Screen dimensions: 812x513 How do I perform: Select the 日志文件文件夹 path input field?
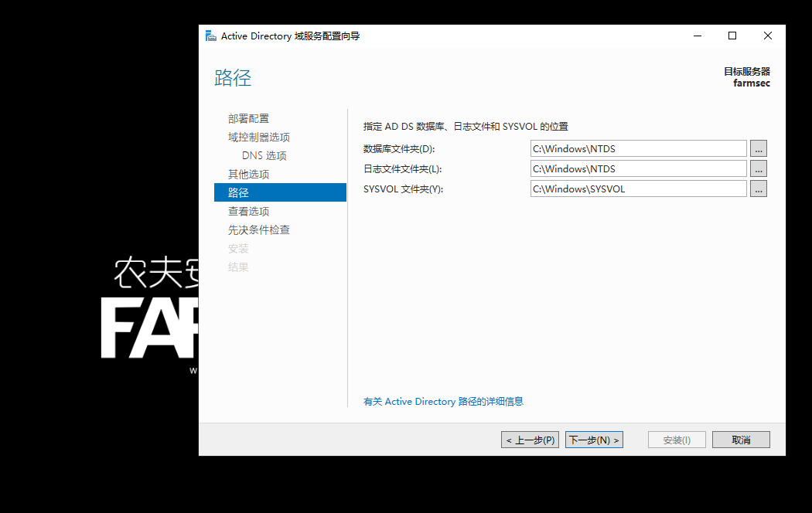click(638, 168)
